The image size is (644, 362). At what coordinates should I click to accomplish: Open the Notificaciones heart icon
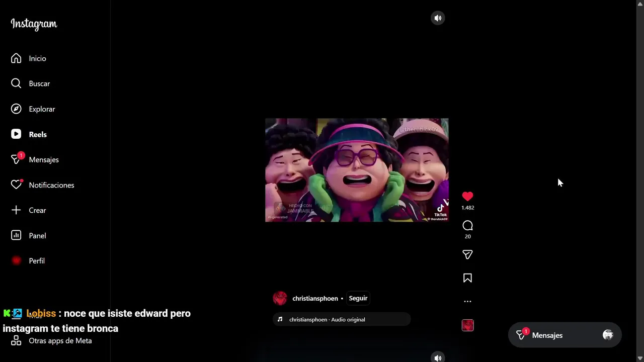16,185
